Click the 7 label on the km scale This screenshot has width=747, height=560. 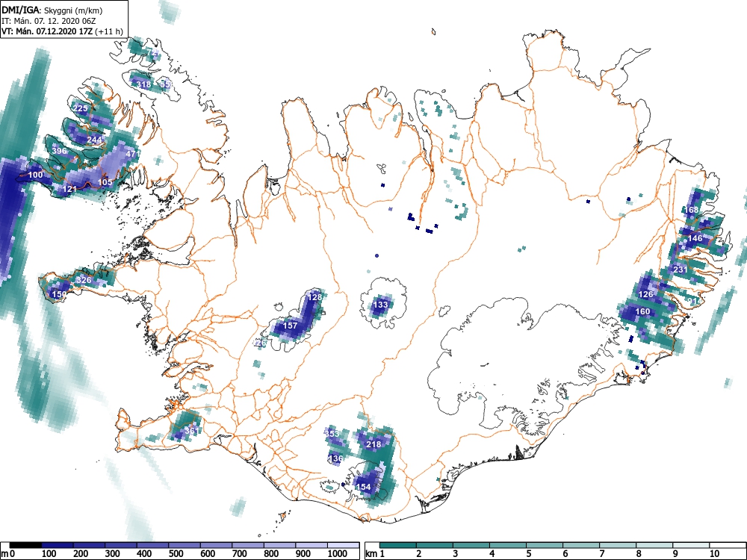tap(601, 554)
